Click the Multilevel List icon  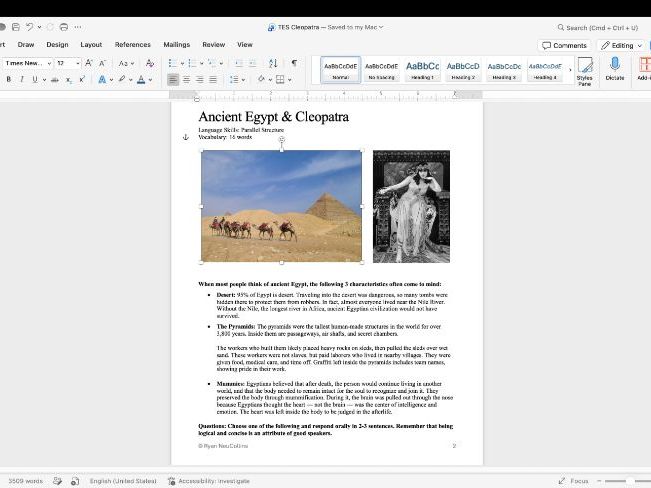coord(212,63)
